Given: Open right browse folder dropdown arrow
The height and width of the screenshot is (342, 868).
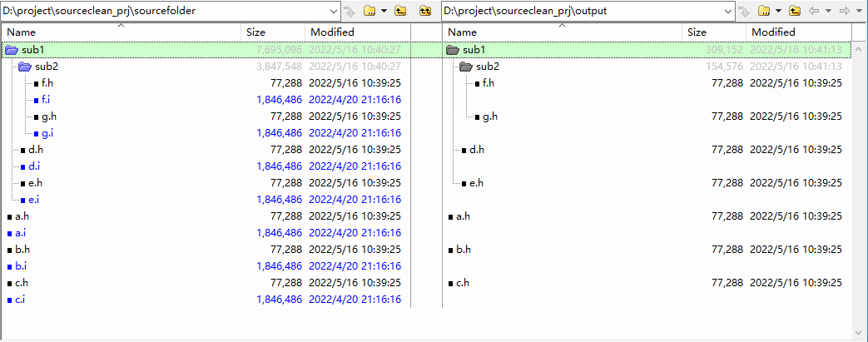Looking at the screenshot, I should coord(779,11).
